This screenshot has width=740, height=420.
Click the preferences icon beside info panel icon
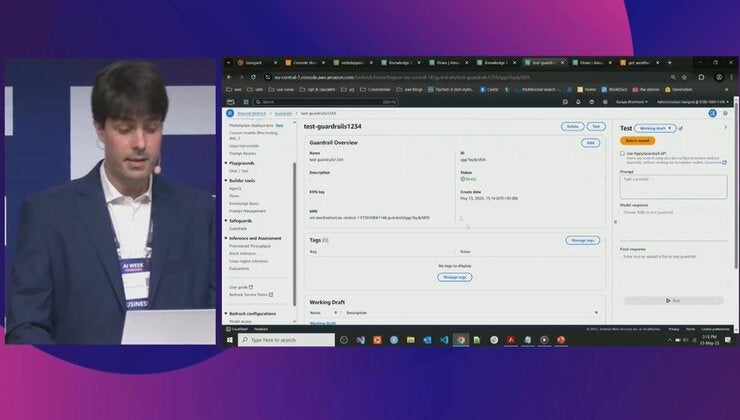coord(725,113)
